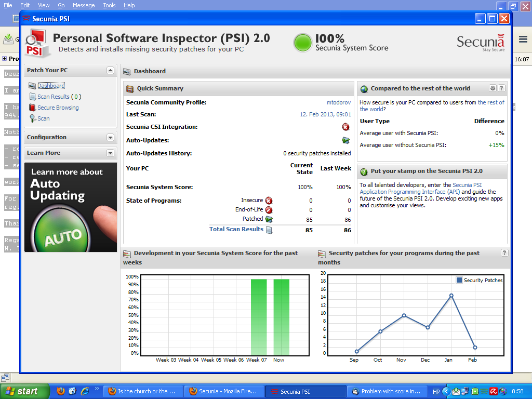Click the Security patches panel header icon

click(322, 254)
